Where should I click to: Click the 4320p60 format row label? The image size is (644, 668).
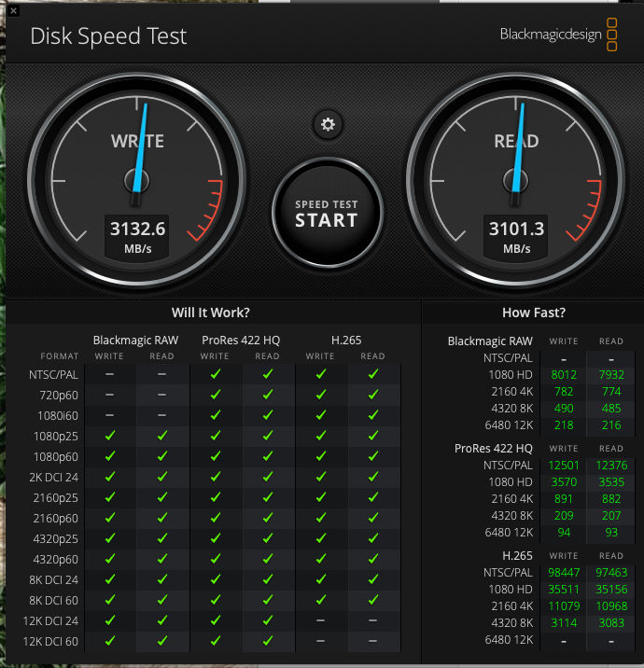(56, 560)
